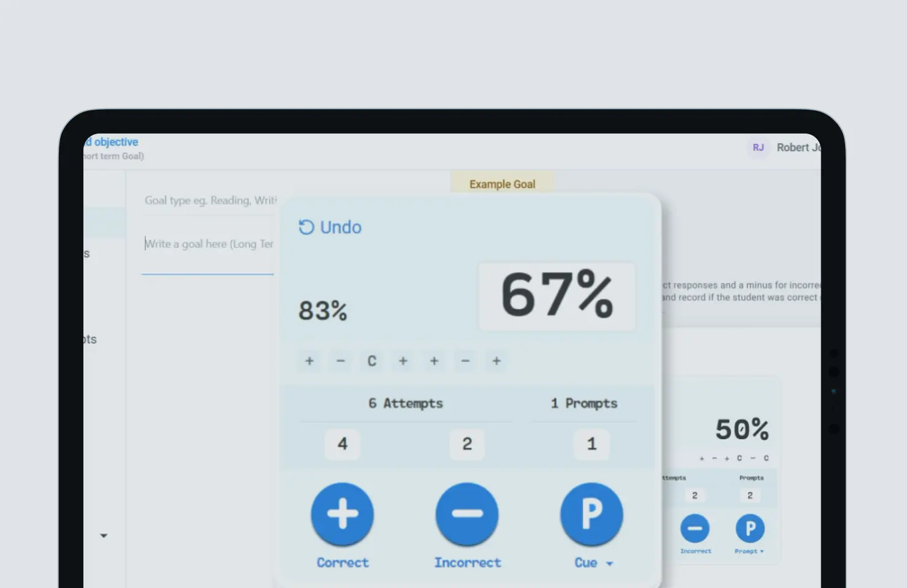Viewport: 907px width, 588px height.
Task: Focus the Write a goal here field
Action: tap(208, 244)
